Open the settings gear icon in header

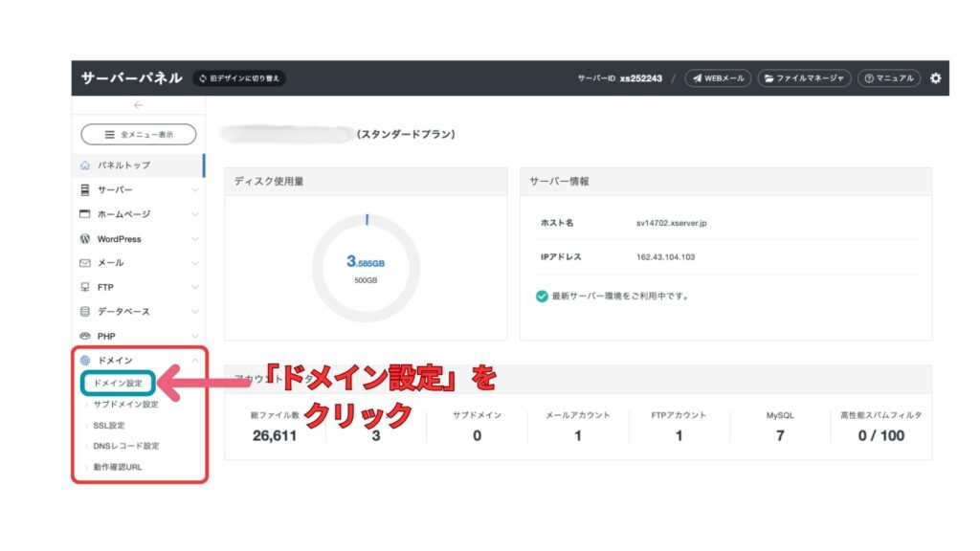(x=935, y=78)
